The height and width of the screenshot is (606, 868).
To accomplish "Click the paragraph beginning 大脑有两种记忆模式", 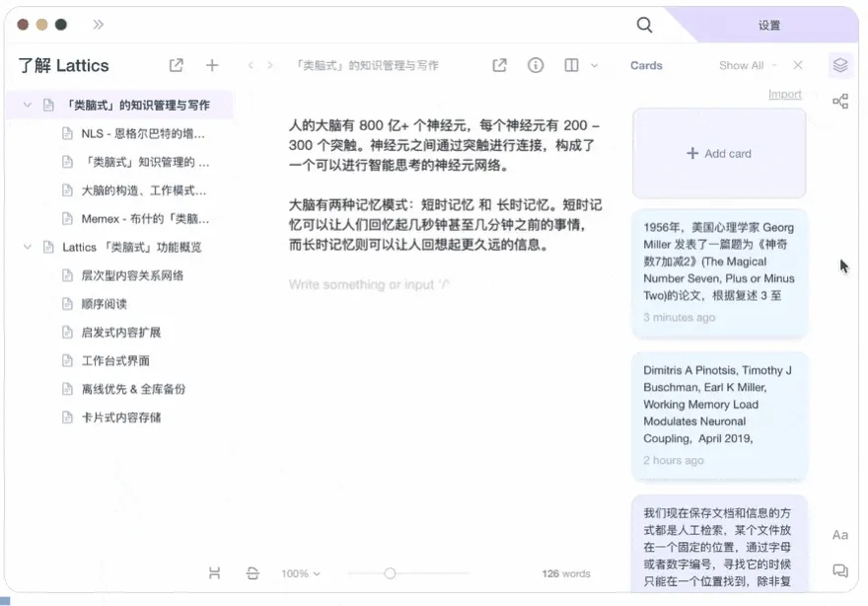I will tap(446, 224).
